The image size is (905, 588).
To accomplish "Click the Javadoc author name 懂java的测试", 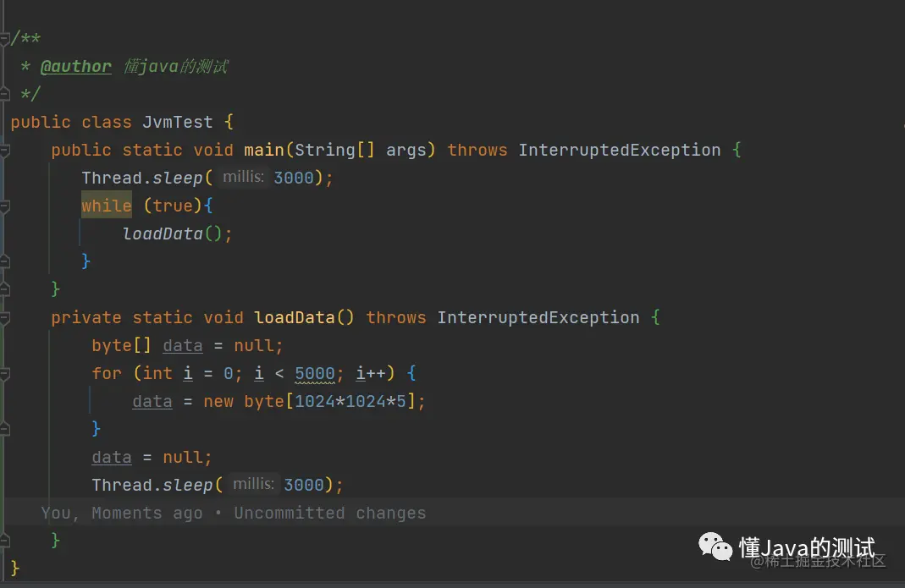I will [176, 66].
